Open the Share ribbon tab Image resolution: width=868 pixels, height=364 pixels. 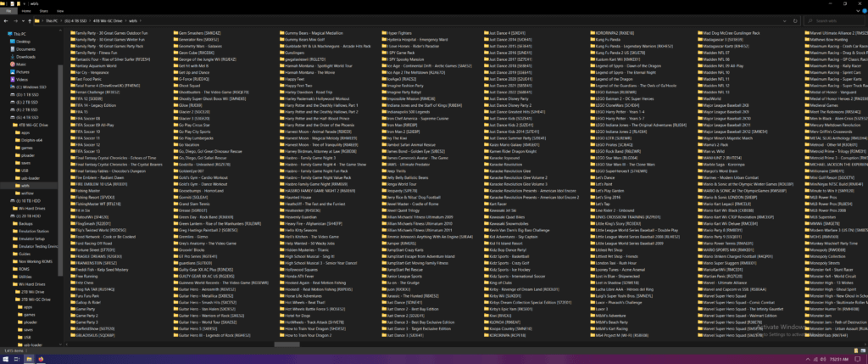43,11
